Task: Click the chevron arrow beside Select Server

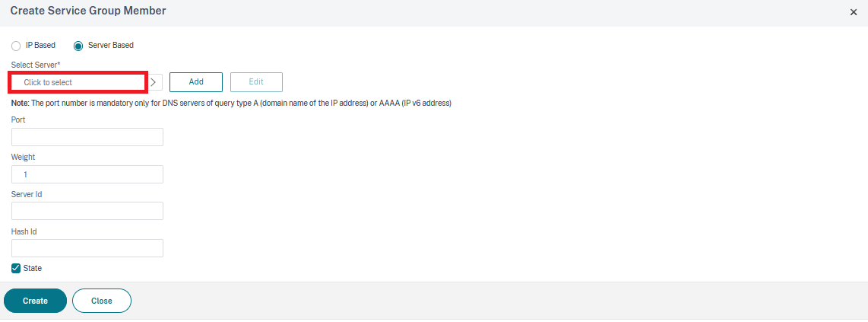Action: 154,81
